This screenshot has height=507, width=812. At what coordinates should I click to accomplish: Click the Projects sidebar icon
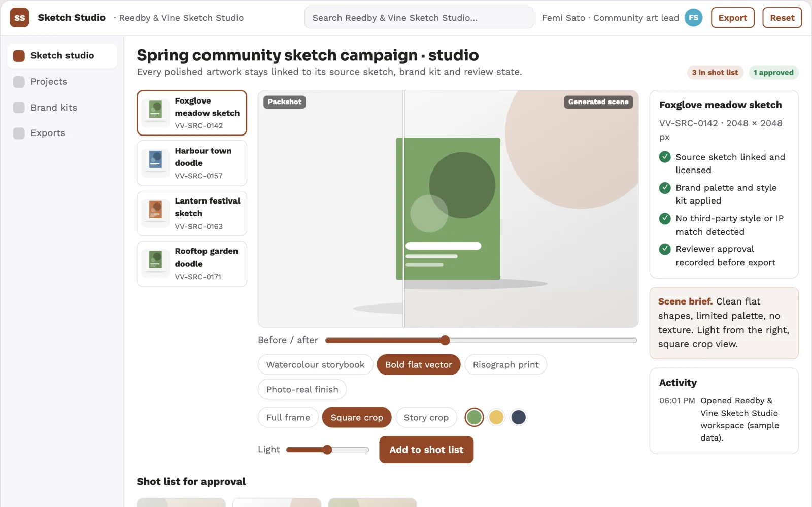pos(19,82)
